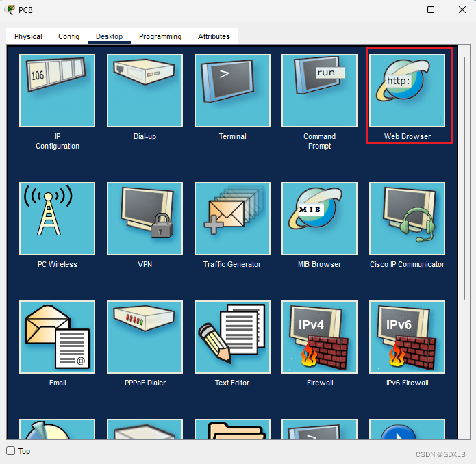The image size is (476, 464).
Task: Close the PC8 window
Action: pos(462,10)
